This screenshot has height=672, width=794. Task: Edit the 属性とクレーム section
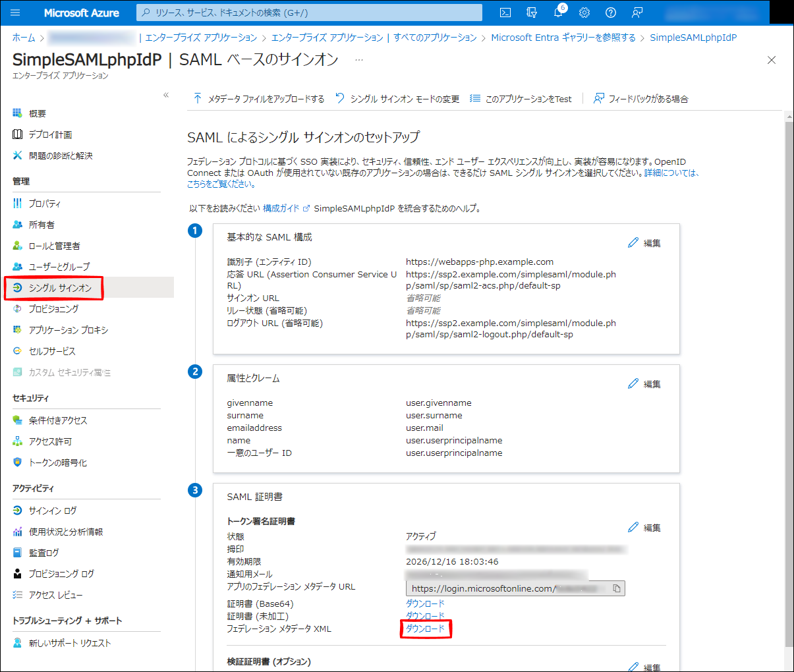point(644,384)
